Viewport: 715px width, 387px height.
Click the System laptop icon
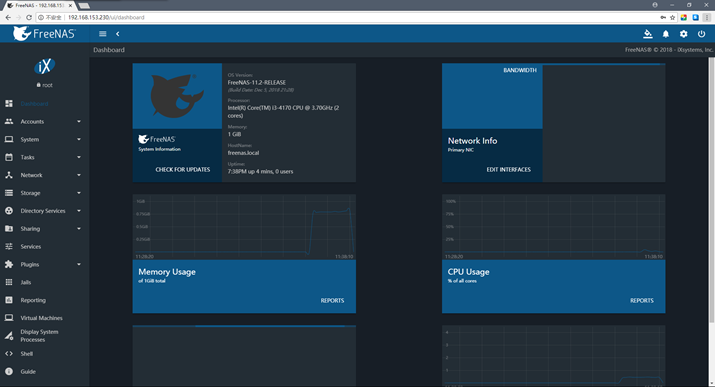click(x=9, y=139)
